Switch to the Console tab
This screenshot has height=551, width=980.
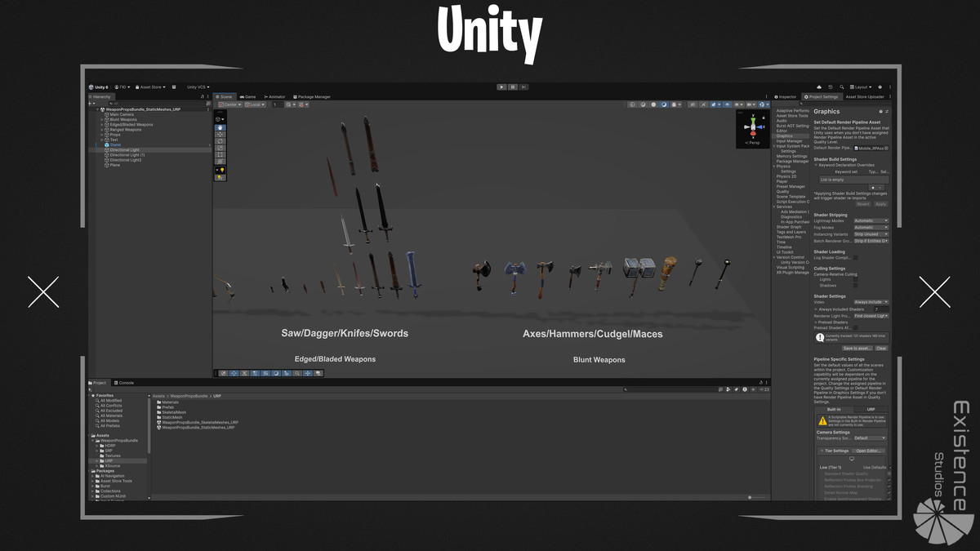tap(124, 383)
